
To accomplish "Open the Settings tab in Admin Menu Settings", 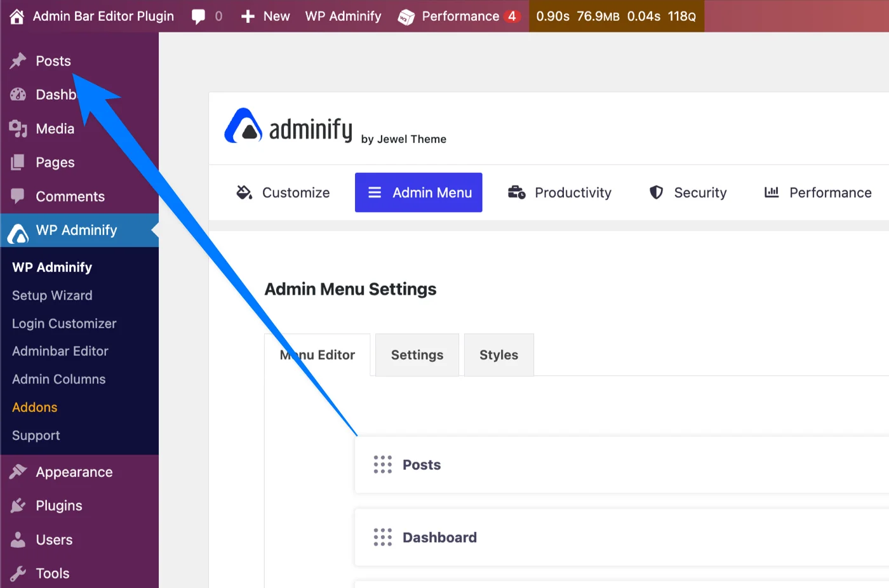I will click(417, 354).
